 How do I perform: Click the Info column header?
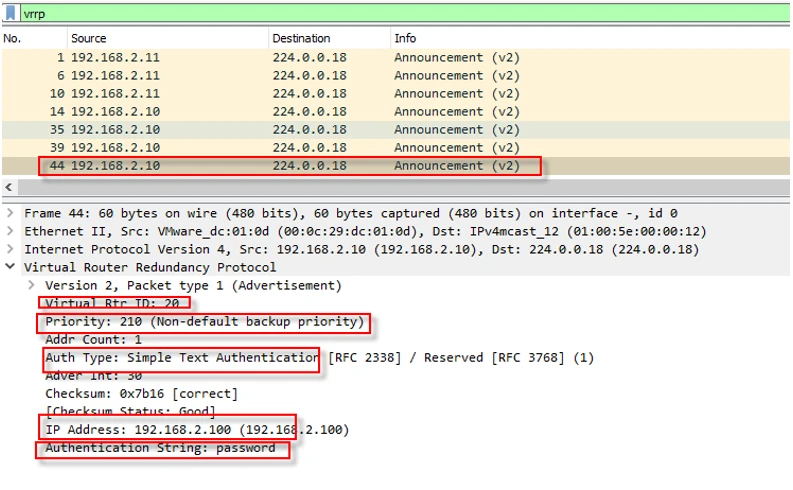point(406,38)
